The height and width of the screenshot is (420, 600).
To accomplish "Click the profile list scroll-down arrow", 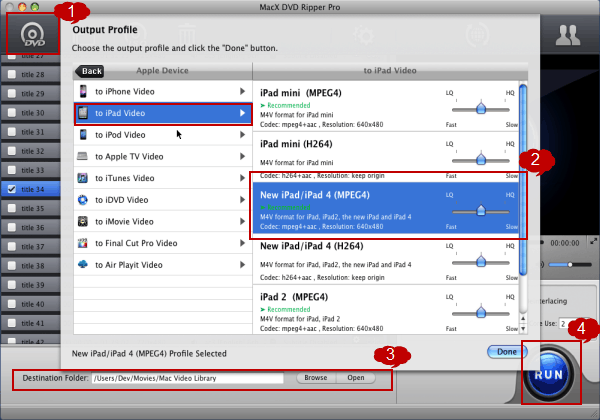I will pyautogui.click(x=523, y=329).
